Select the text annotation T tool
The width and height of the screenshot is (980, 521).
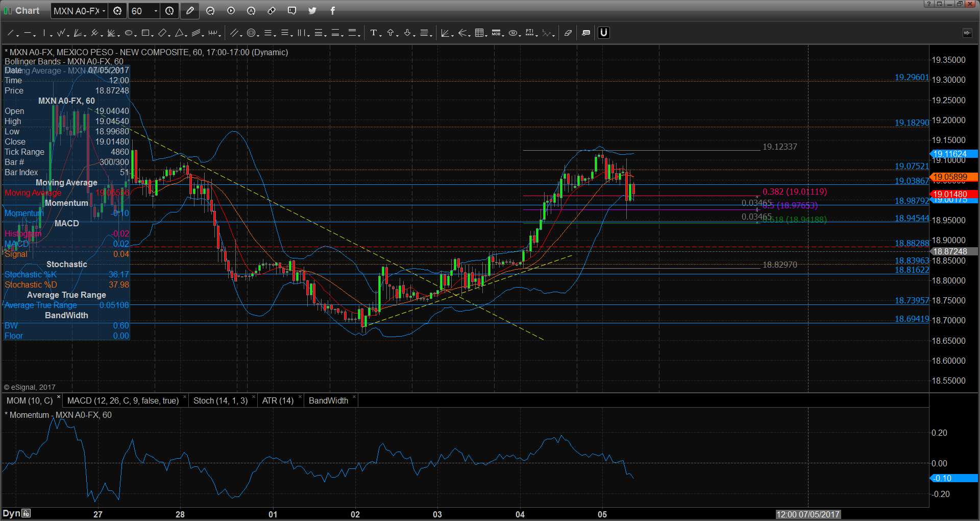(x=374, y=33)
